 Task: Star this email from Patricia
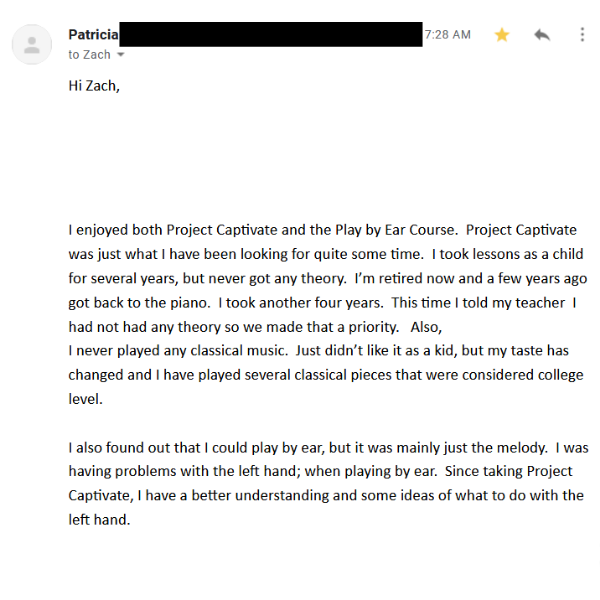502,35
